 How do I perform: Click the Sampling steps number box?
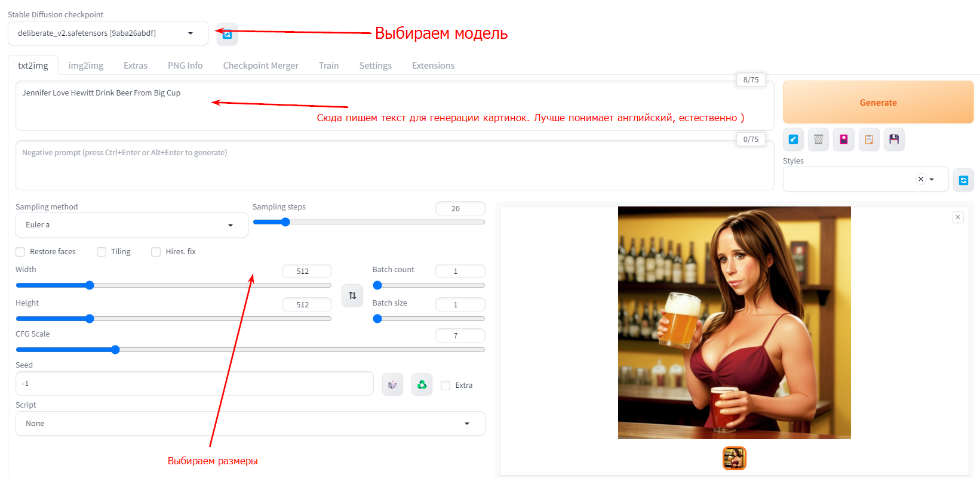pos(460,208)
